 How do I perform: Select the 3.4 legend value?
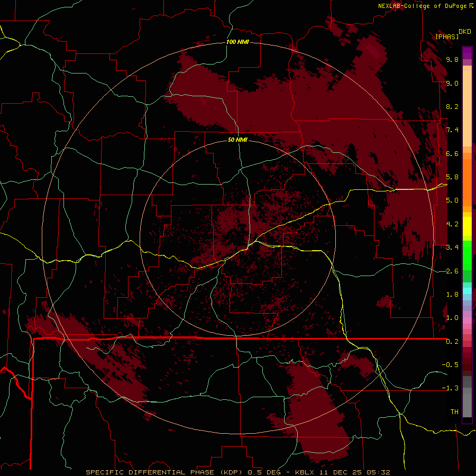click(x=452, y=248)
